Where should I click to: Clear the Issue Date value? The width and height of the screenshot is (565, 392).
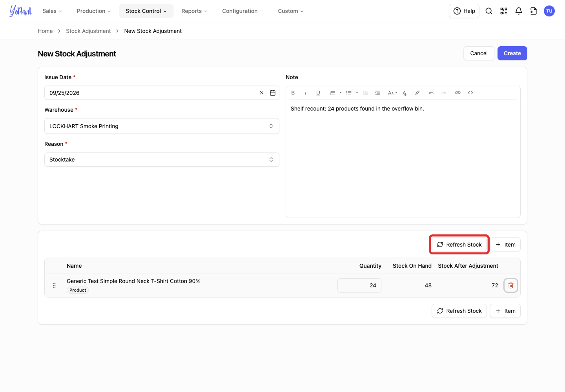pos(262,93)
